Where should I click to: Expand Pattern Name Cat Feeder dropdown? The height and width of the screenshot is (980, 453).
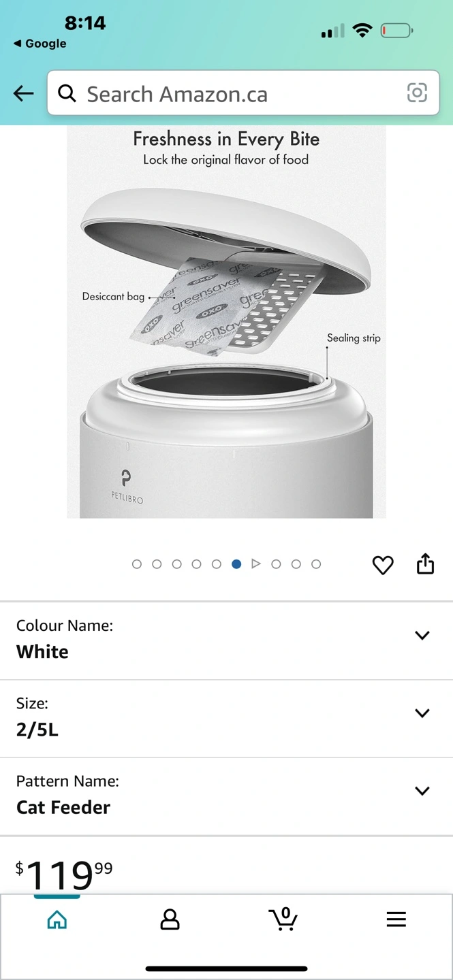(x=226, y=796)
